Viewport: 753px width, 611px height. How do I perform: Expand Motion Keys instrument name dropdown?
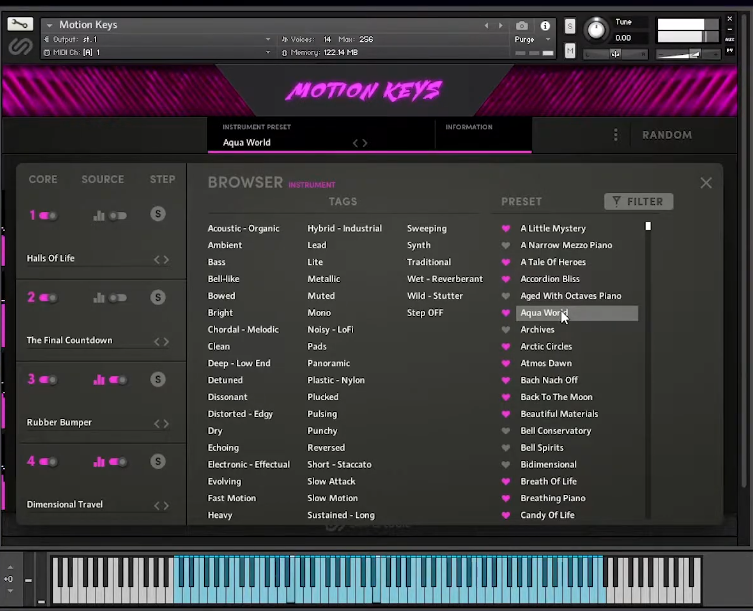pyautogui.click(x=49, y=25)
